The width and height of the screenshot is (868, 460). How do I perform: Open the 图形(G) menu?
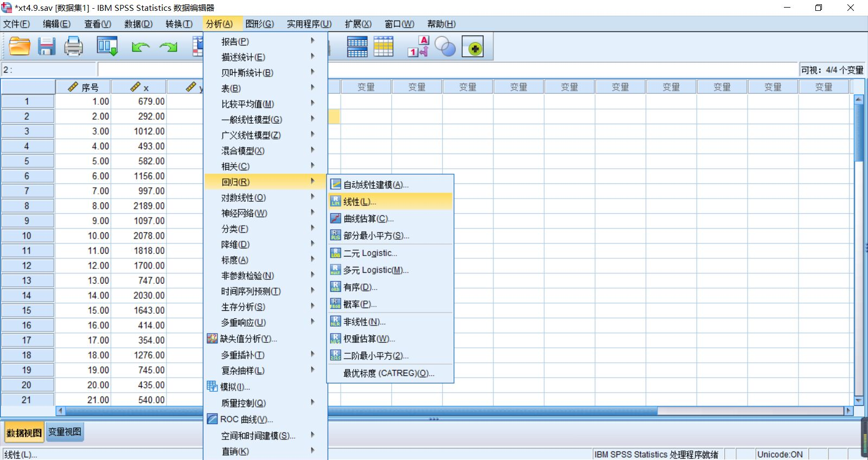[259, 24]
